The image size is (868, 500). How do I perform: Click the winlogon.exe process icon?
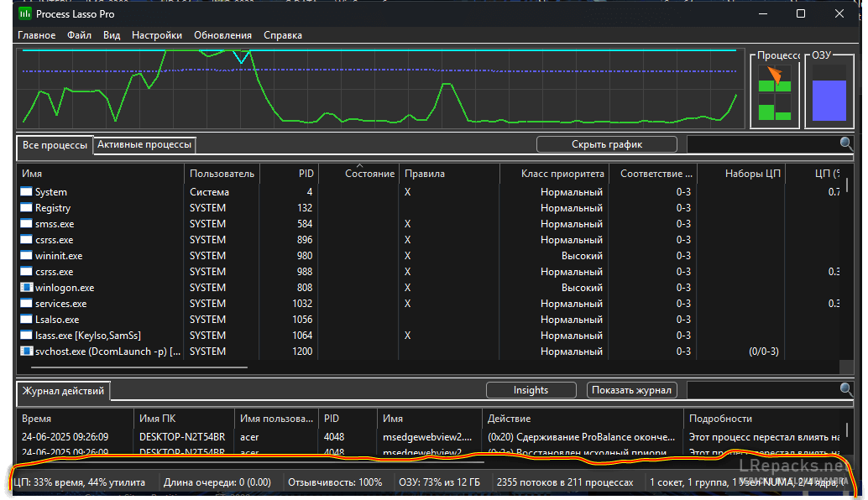[x=27, y=288]
